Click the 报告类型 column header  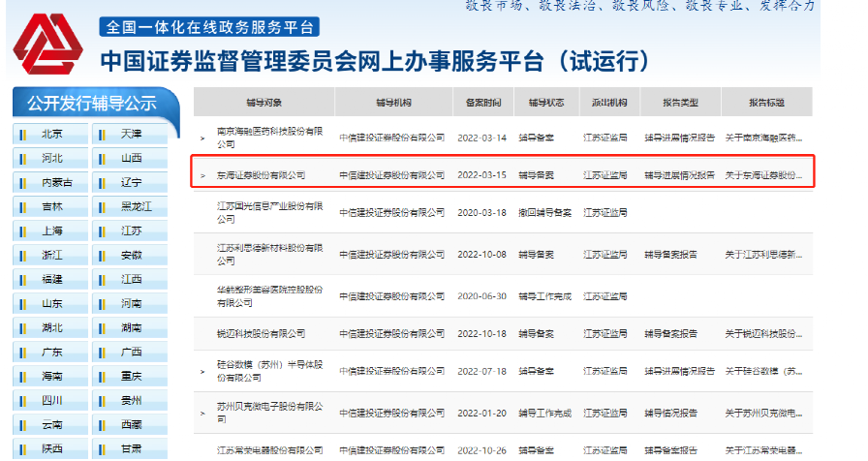pyautogui.click(x=680, y=103)
